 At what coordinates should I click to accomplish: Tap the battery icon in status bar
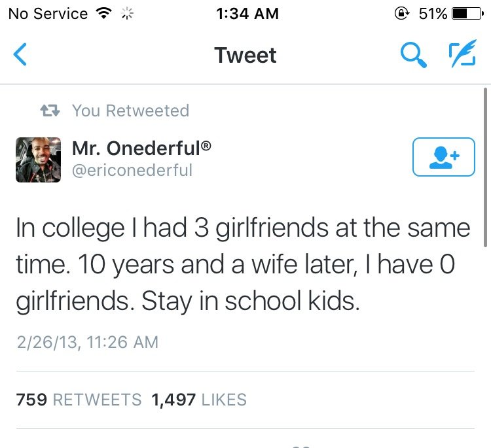467,14
